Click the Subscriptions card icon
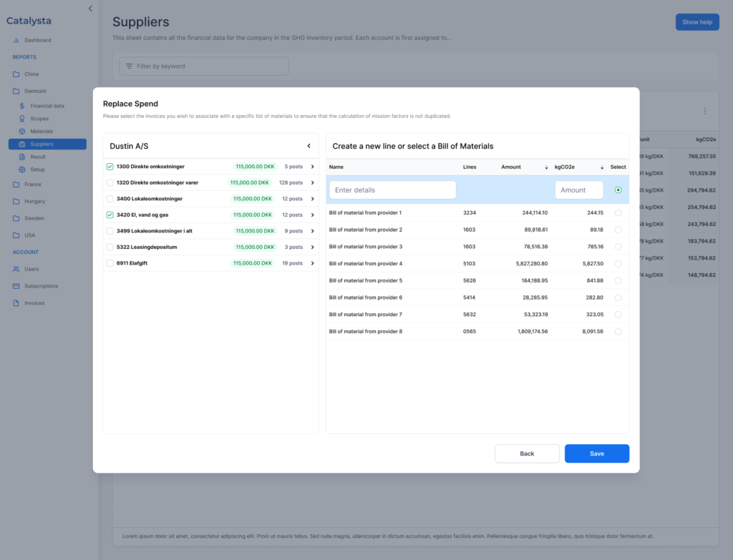The height and width of the screenshot is (560, 733). 16,286
